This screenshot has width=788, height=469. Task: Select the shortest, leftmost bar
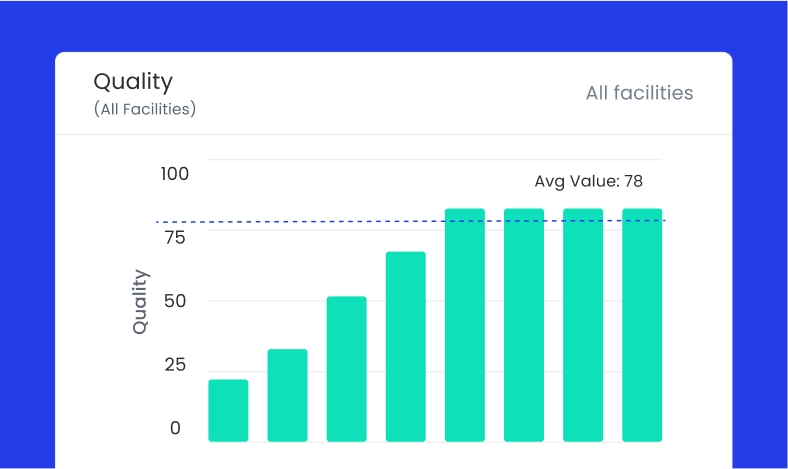coord(228,410)
